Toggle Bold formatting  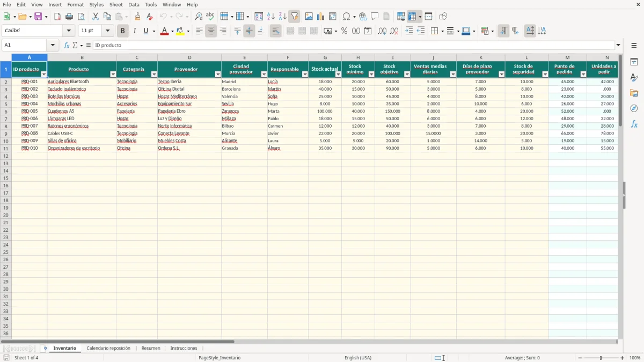pyautogui.click(x=123, y=31)
